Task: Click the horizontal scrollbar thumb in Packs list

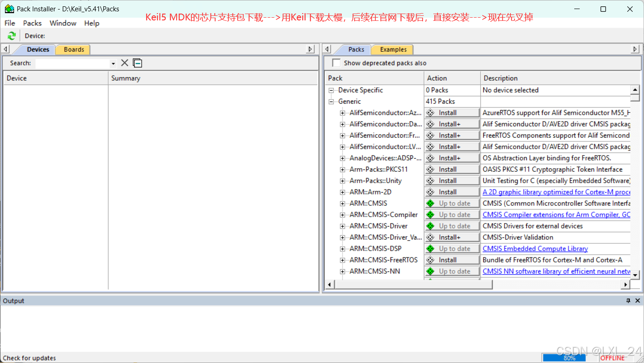Action: (x=413, y=285)
